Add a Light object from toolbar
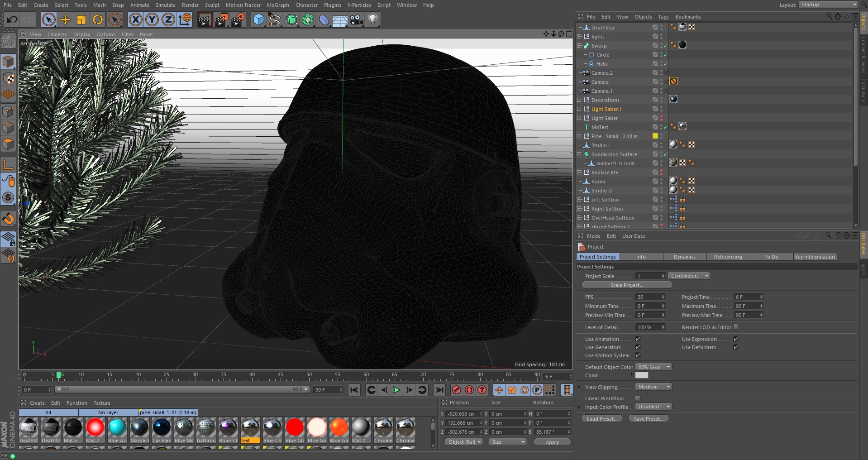 tap(373, 19)
